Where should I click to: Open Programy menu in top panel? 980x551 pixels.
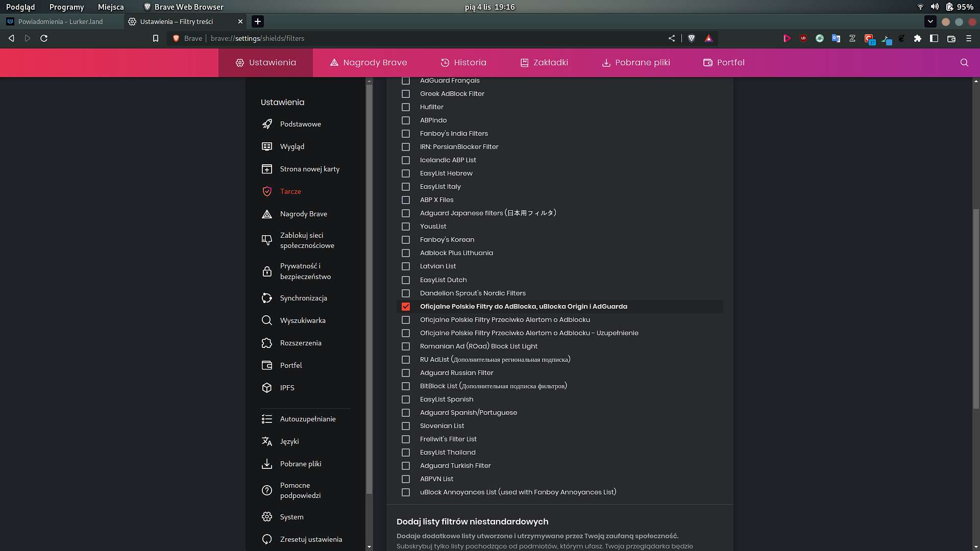point(66,7)
